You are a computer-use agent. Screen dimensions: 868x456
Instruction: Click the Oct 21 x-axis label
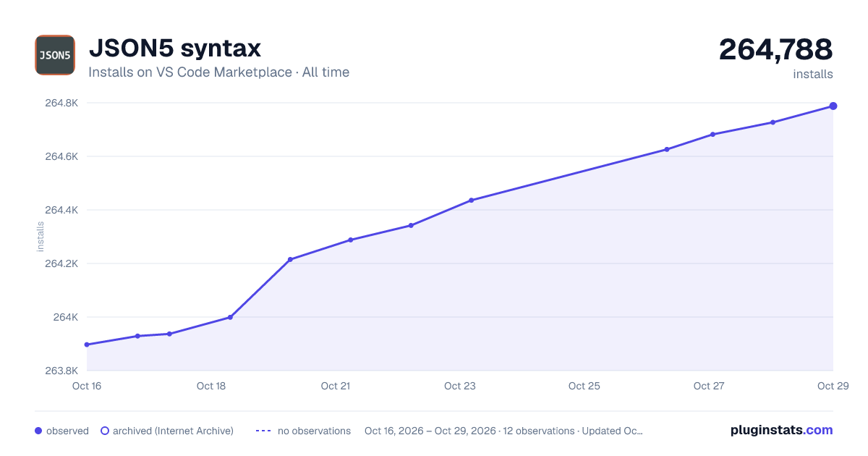coord(336,386)
